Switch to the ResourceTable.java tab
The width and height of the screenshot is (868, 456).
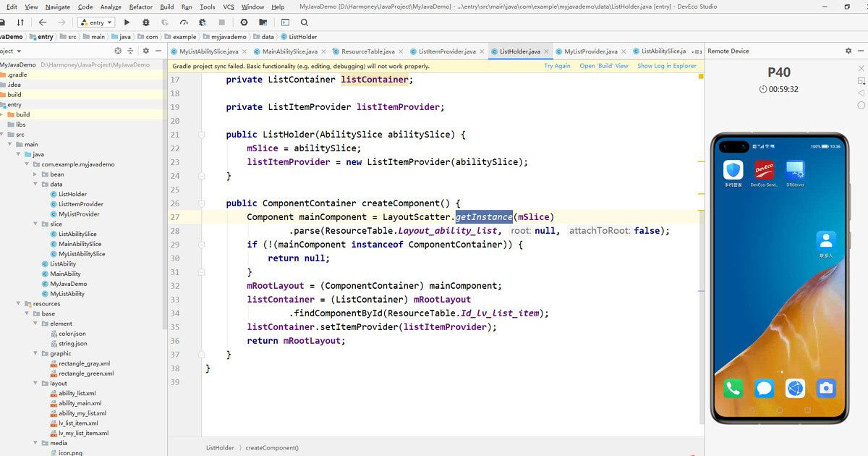pos(367,51)
